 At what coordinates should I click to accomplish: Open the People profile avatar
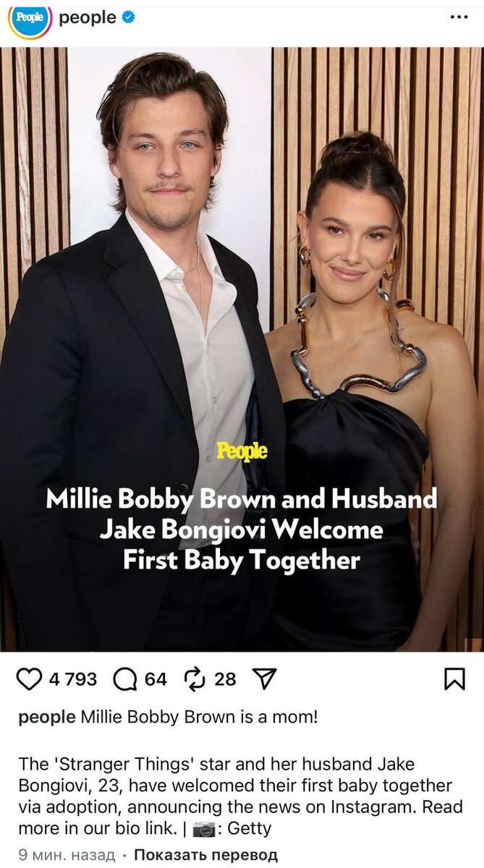click(x=30, y=19)
